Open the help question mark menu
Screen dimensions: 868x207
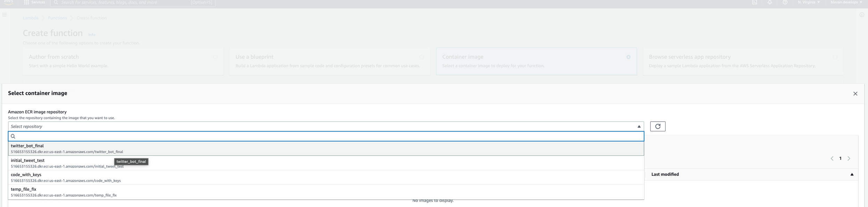(785, 2)
